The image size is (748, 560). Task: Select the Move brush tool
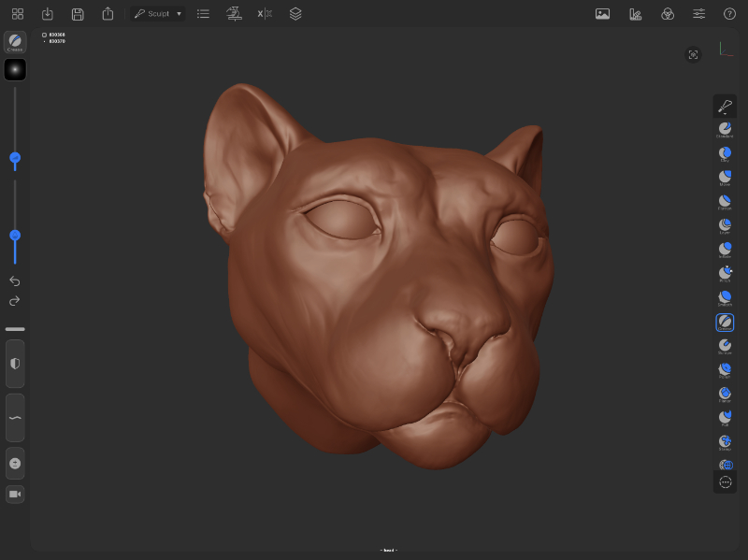(725, 178)
